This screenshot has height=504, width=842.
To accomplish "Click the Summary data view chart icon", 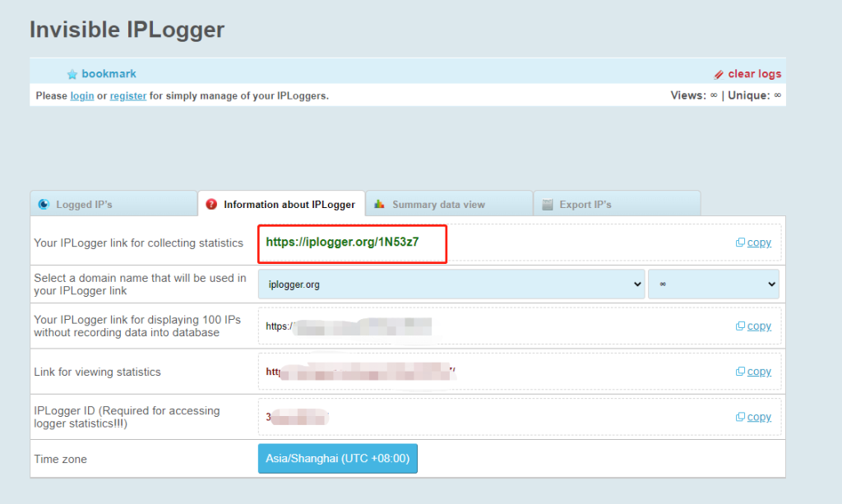I will click(x=380, y=204).
